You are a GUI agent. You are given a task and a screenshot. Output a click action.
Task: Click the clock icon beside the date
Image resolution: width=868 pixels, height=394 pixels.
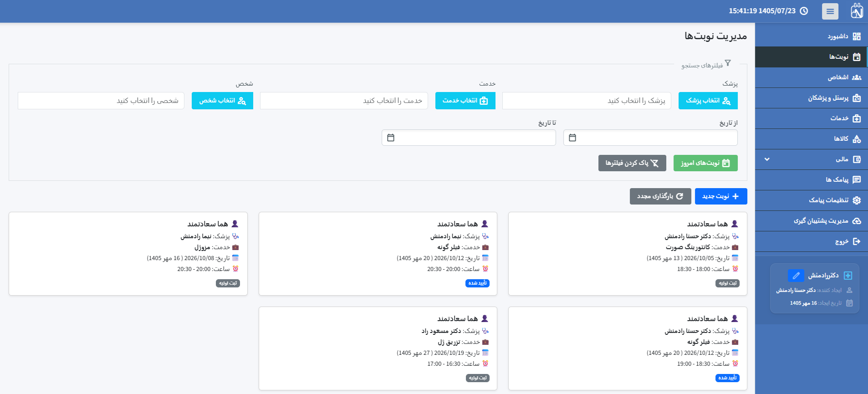coord(804,11)
